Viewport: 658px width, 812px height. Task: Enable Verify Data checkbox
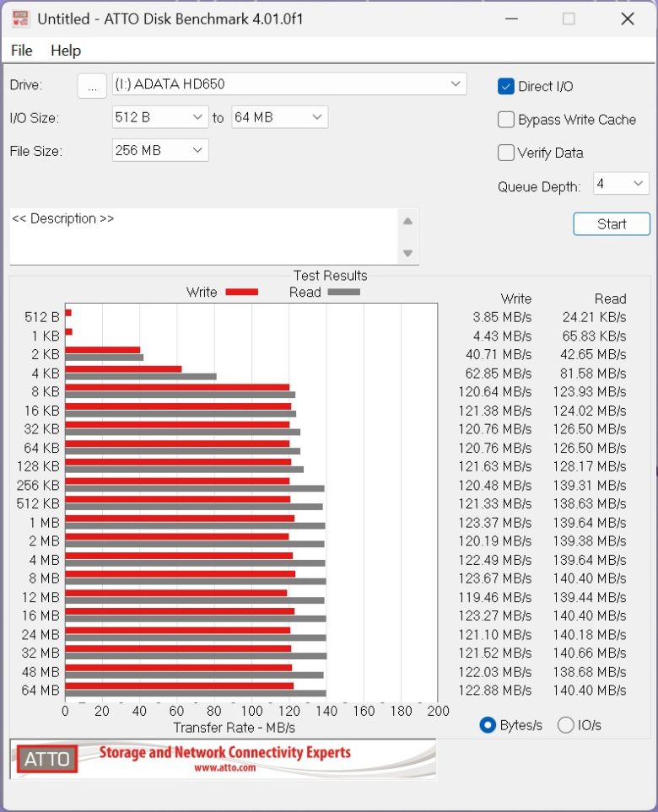coord(505,153)
